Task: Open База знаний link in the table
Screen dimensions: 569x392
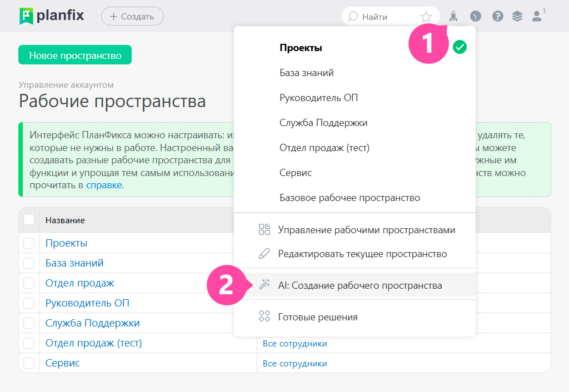Action: 74,263
